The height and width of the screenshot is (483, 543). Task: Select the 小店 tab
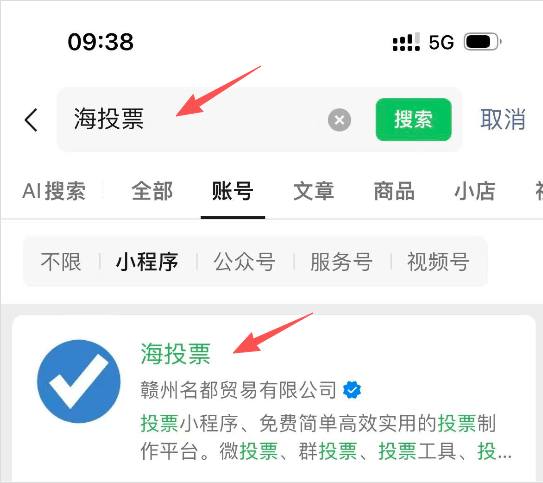(x=475, y=191)
